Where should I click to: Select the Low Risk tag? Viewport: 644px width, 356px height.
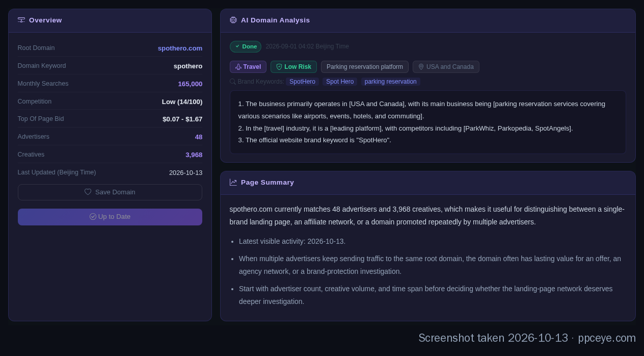(293, 67)
